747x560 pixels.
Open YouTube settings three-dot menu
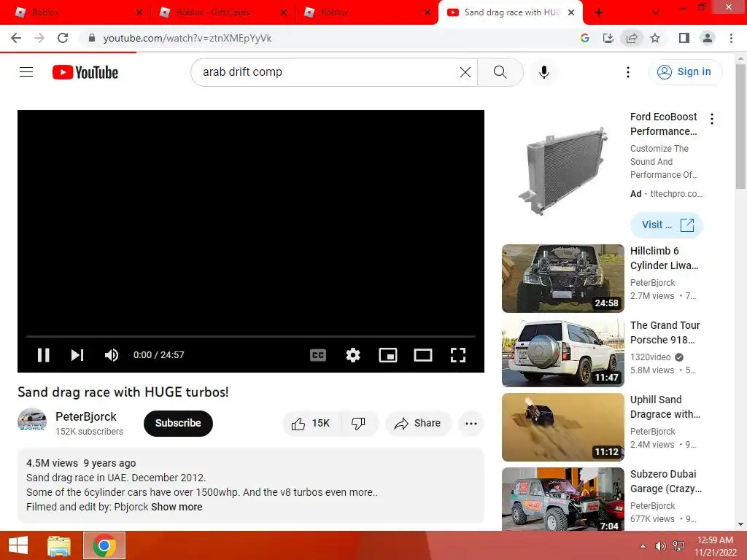point(628,72)
